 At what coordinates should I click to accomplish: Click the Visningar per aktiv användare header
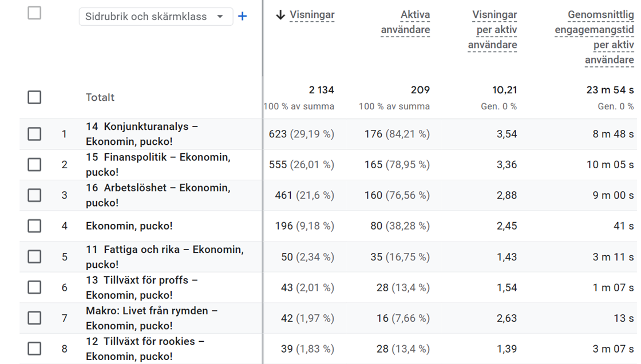coord(493,30)
